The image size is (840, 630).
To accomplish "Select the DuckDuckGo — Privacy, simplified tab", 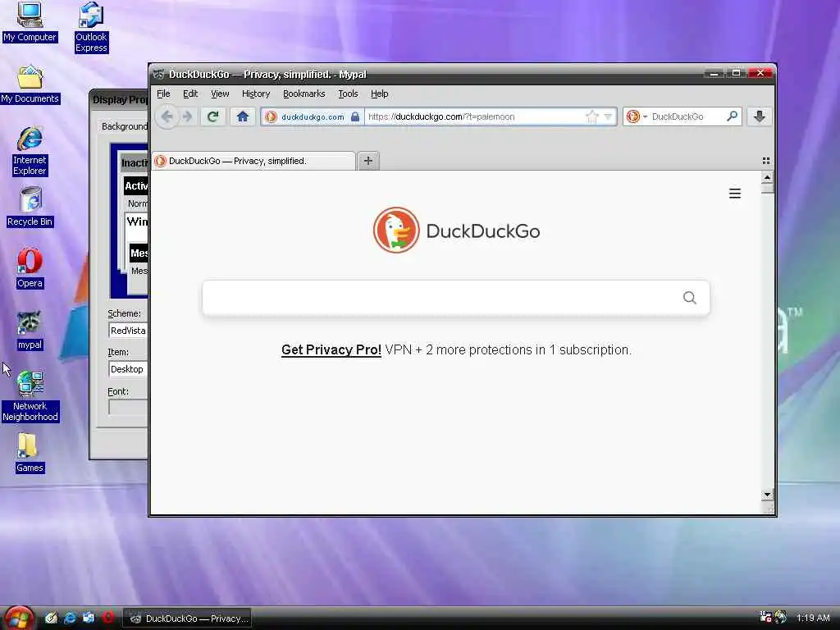I will point(254,161).
